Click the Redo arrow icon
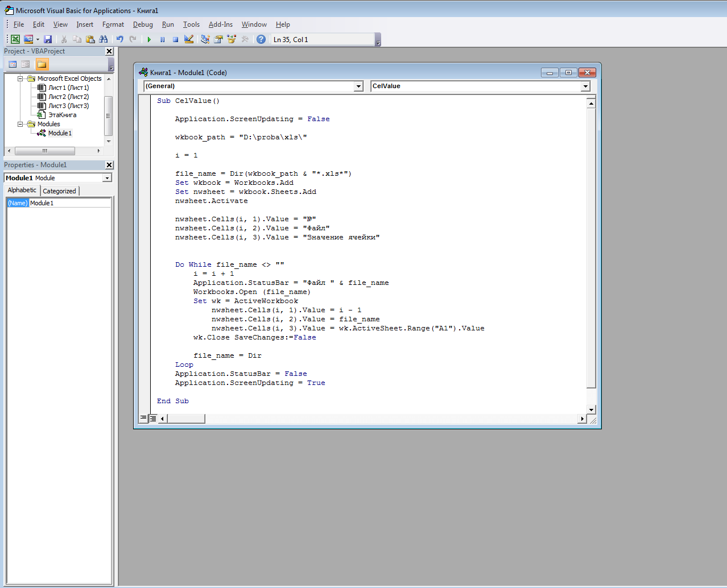This screenshot has height=588, width=727. click(x=133, y=39)
